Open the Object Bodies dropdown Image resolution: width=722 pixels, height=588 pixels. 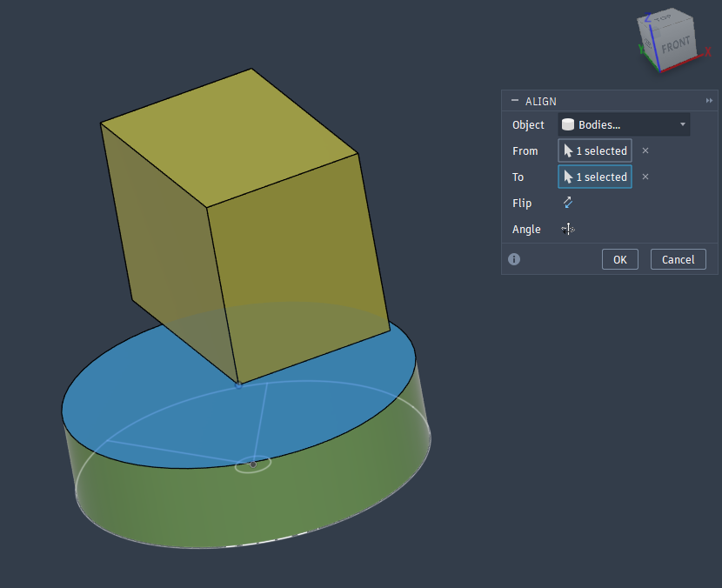(x=624, y=124)
